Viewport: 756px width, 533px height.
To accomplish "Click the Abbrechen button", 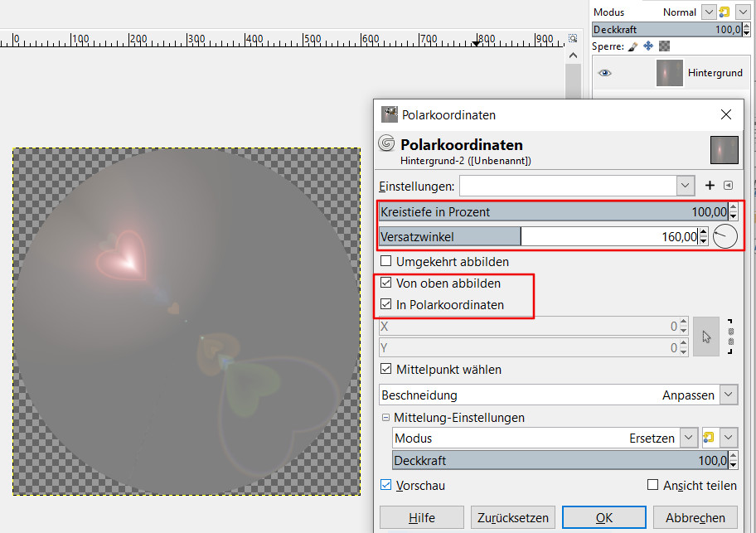I will click(695, 517).
